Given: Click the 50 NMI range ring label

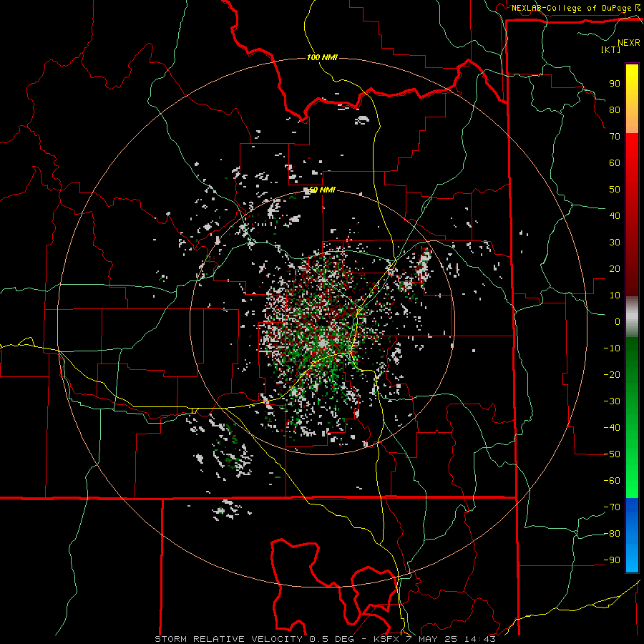Looking at the screenshot, I should [322, 190].
